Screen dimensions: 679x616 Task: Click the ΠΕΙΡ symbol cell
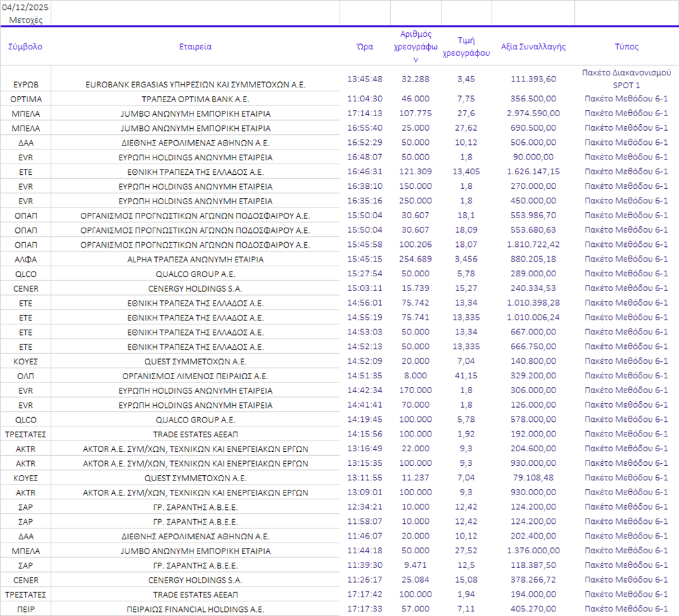25,609
